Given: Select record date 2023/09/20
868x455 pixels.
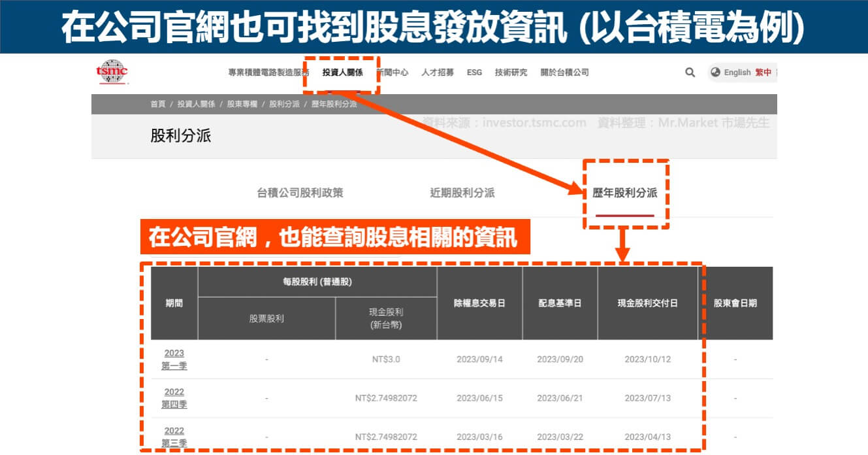Looking at the screenshot, I should click(x=560, y=360).
